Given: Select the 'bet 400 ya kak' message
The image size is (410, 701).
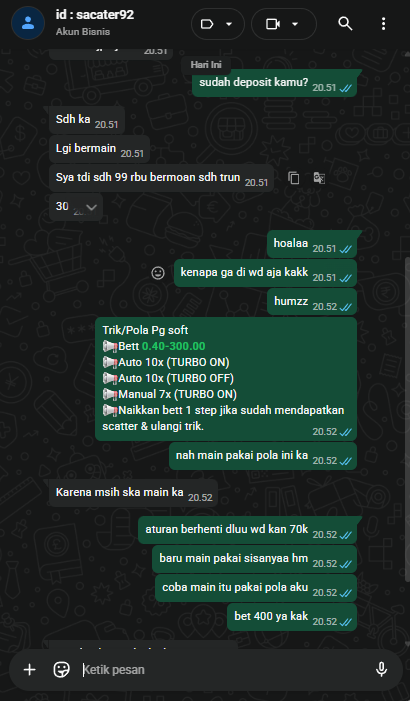Looking at the screenshot, I should (292, 617).
